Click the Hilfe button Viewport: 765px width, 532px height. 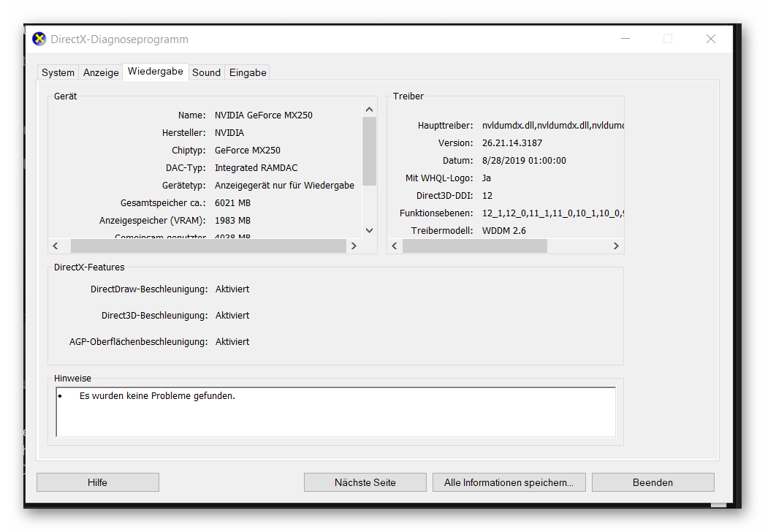98,482
